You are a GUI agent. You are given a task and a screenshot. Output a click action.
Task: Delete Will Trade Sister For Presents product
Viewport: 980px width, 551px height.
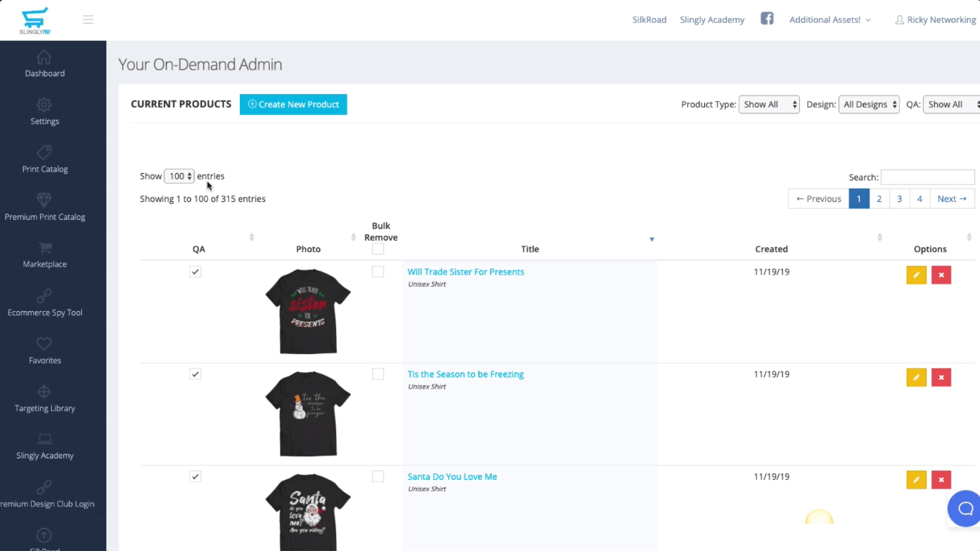941,275
